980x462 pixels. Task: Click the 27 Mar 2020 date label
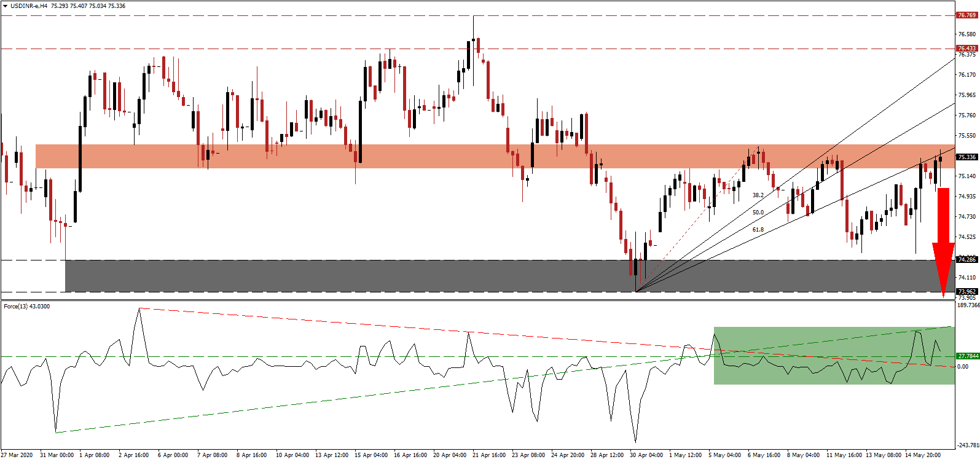point(17,455)
